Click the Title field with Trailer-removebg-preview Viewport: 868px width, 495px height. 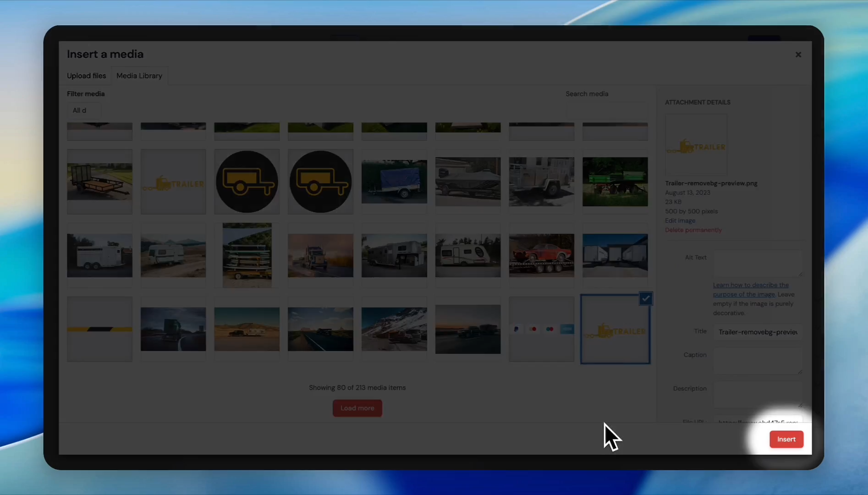[x=758, y=332]
